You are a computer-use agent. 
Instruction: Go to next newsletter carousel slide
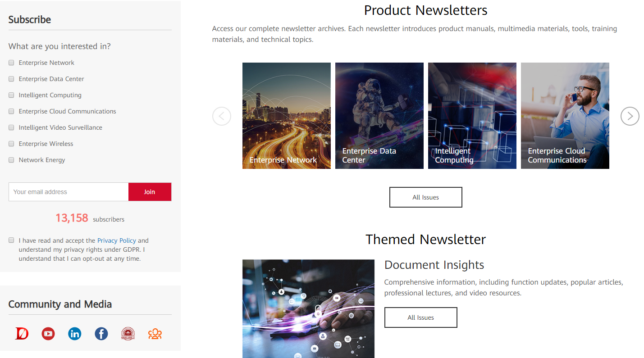630,116
